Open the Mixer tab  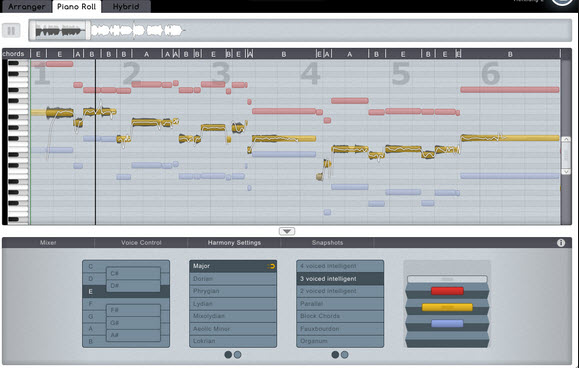48,243
